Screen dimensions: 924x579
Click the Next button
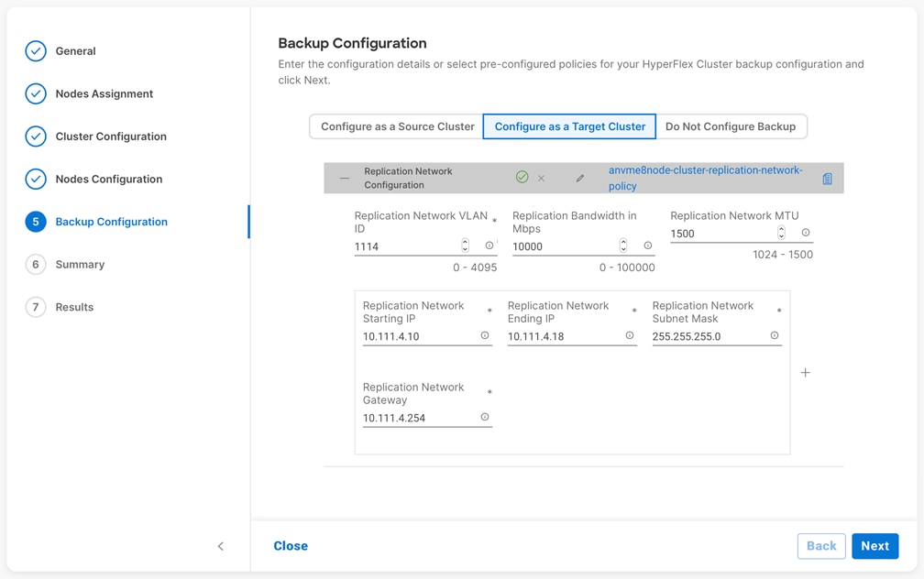click(x=875, y=546)
